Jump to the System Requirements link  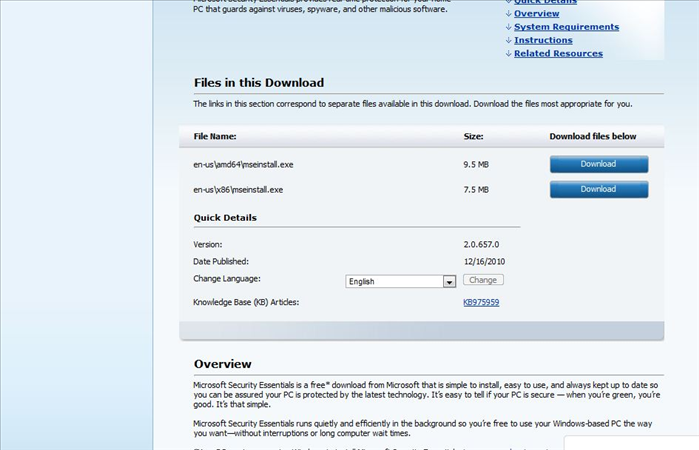click(x=567, y=27)
